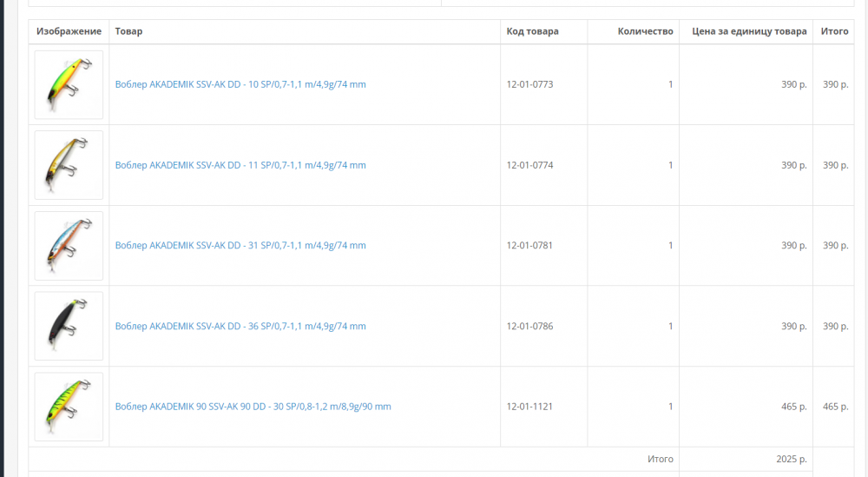Select the 465 р. unit price cell
868x477 pixels.
794,407
